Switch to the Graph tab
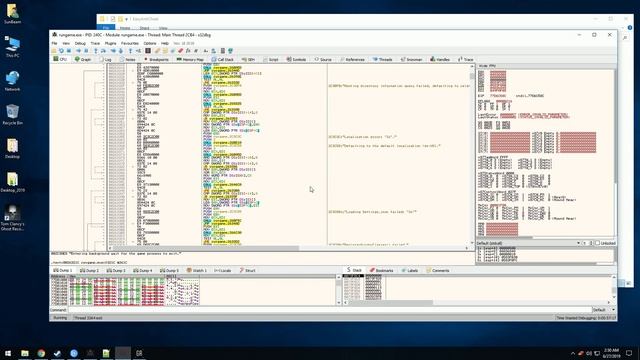The height and width of the screenshot is (360, 640). (83, 60)
